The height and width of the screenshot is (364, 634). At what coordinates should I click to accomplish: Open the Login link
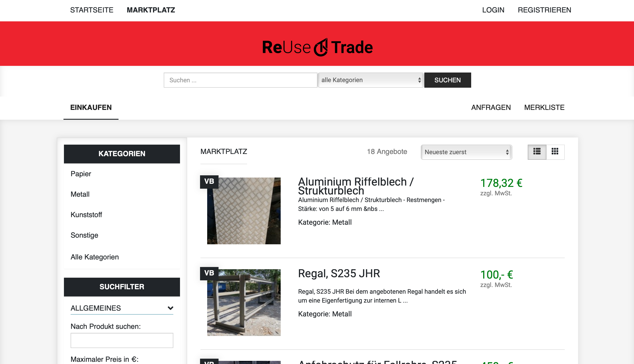tap(493, 10)
